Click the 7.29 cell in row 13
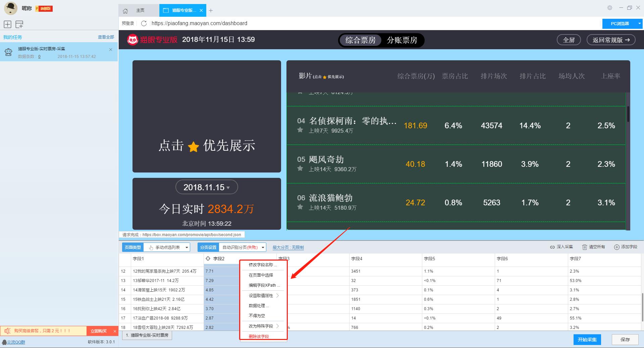 point(221,281)
